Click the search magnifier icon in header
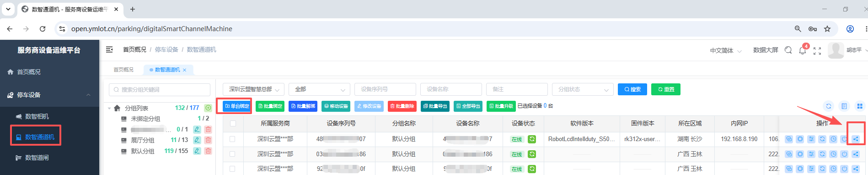 (x=788, y=50)
